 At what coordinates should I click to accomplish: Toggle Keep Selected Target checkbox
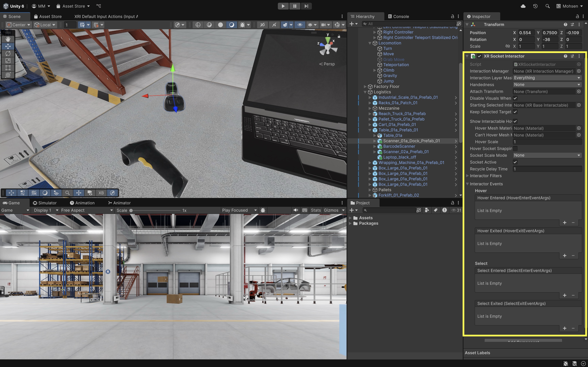(x=515, y=112)
